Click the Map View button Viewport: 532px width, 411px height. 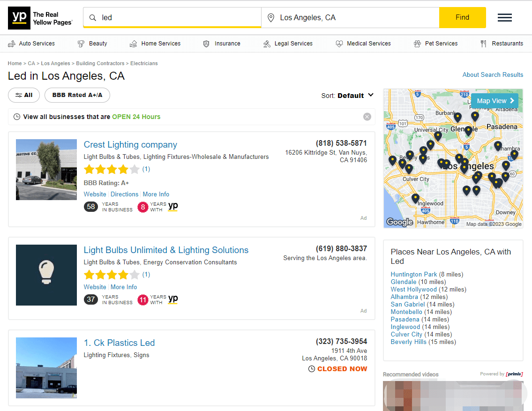pyautogui.click(x=495, y=101)
